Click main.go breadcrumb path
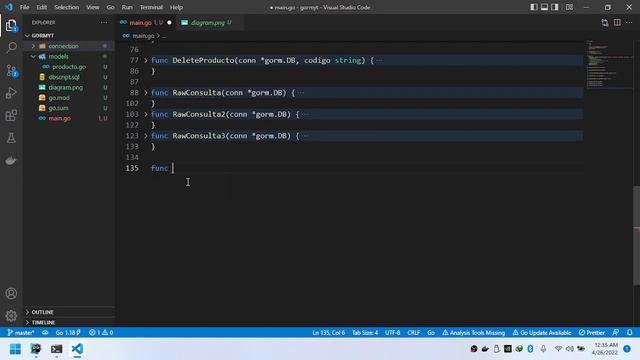640x360 pixels. [143, 36]
